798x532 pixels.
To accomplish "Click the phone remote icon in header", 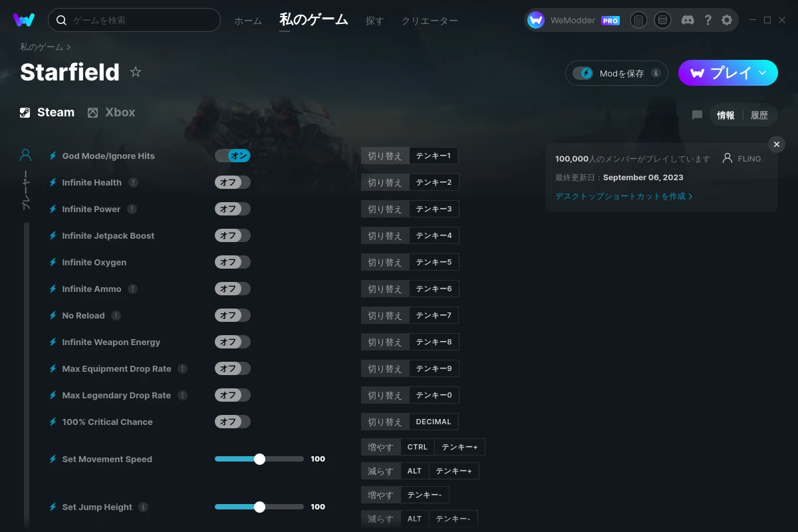I will coord(638,20).
